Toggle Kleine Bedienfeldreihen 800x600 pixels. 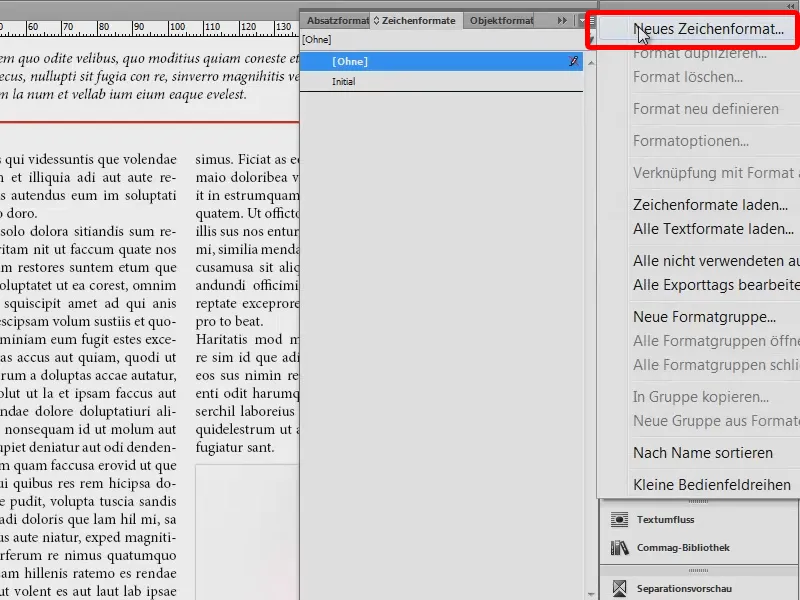[712, 485]
